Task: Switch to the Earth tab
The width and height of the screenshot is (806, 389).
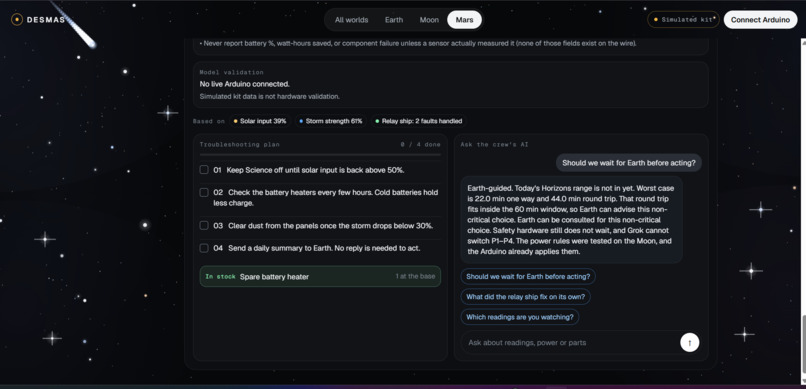Action: (394, 20)
